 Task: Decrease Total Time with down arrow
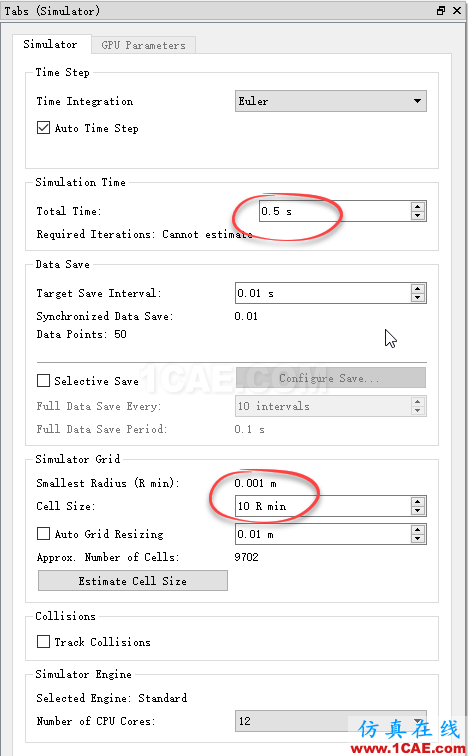pos(418,216)
